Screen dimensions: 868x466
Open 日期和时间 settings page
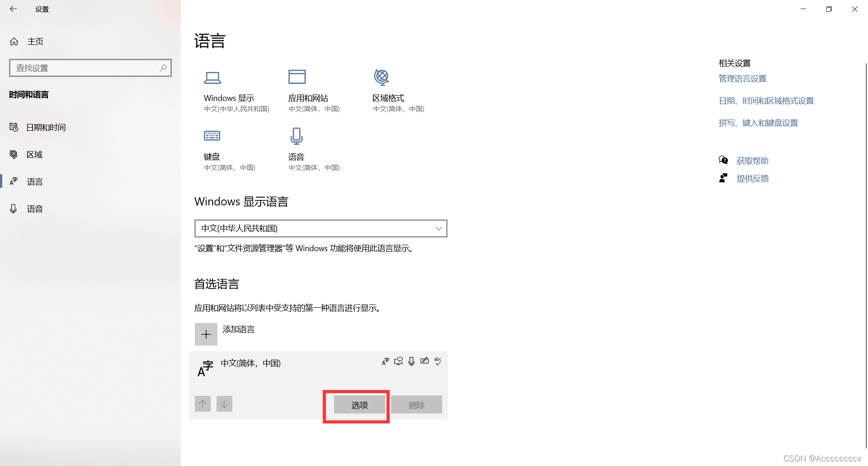[x=46, y=128]
